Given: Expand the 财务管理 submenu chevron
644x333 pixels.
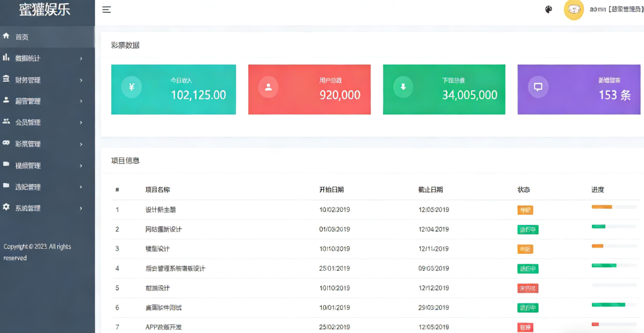Looking at the screenshot, I should (x=81, y=80).
